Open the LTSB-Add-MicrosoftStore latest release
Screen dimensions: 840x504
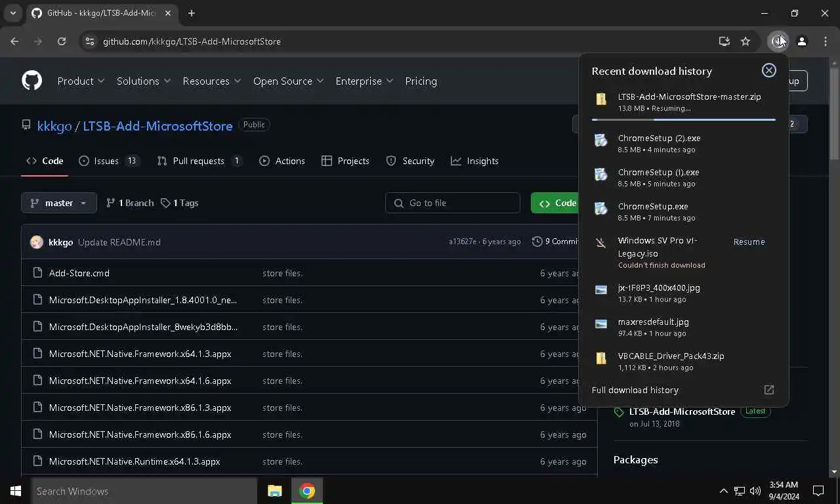coord(682,411)
